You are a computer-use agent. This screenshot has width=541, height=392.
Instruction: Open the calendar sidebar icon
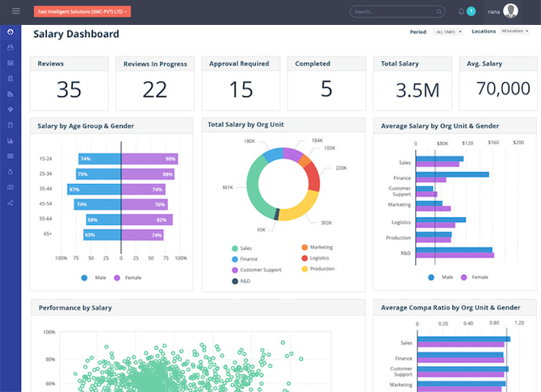click(10, 63)
